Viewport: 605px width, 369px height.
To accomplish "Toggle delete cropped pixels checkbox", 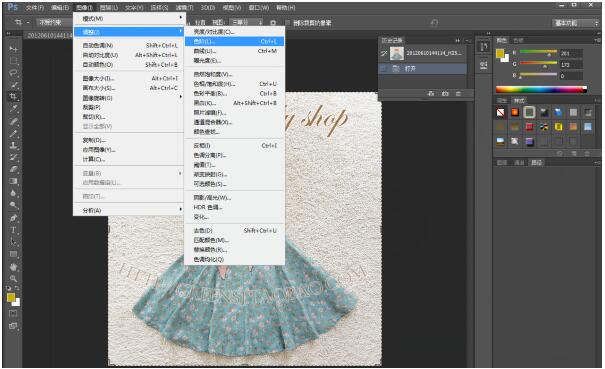I will [287, 23].
